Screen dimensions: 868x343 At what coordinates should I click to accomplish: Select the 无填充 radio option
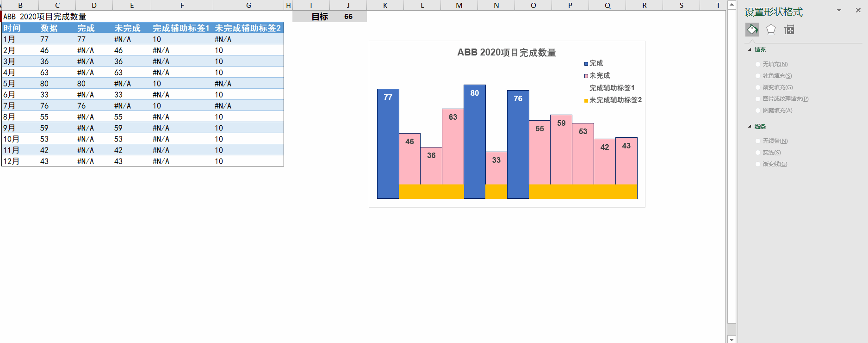point(758,64)
